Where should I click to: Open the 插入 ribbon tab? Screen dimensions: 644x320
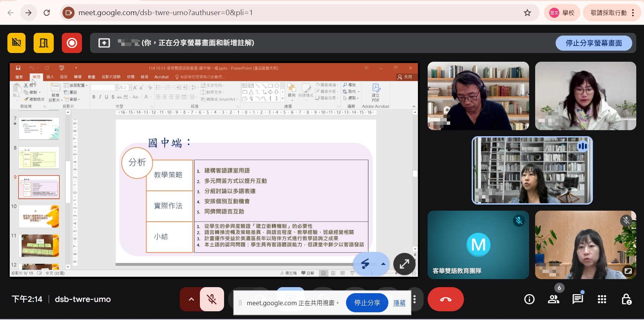(x=50, y=77)
